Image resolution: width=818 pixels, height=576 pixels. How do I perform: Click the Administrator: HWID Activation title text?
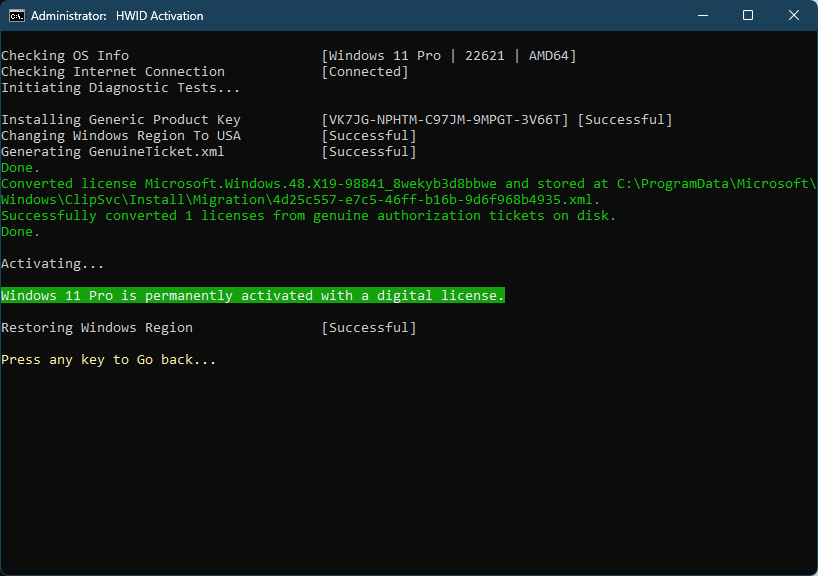[119, 15]
